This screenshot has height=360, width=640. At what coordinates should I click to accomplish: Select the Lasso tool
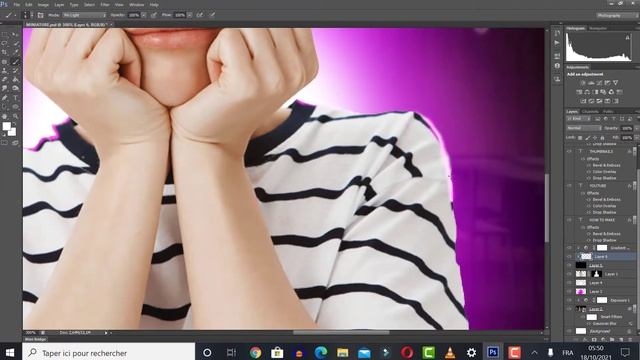tap(5, 43)
